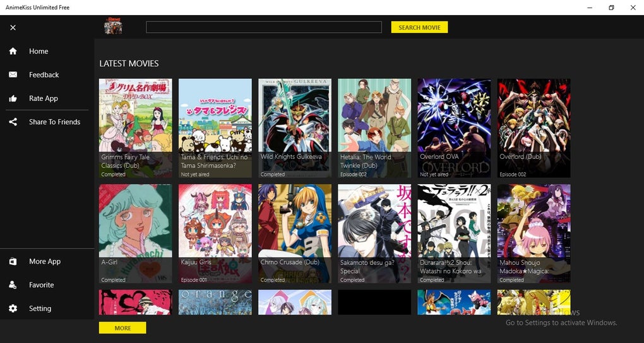Click the Setting gear icon
Viewport: 644px width, 343px height.
pyautogui.click(x=13, y=308)
